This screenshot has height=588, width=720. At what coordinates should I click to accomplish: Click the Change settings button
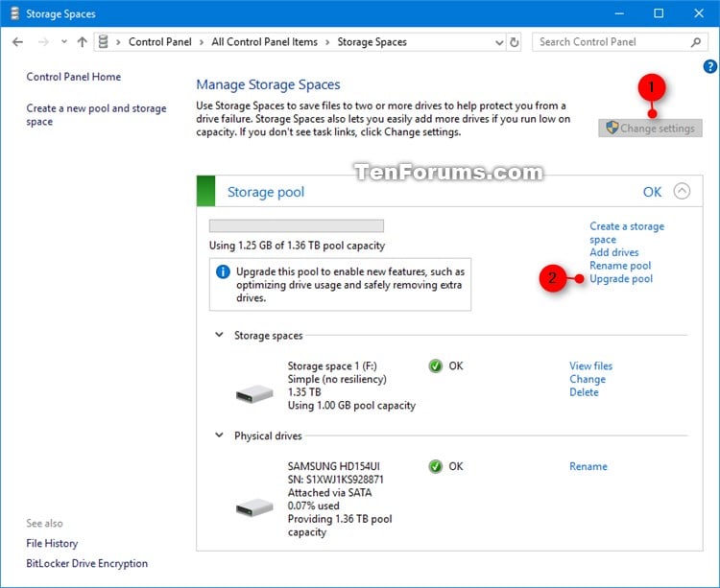(x=650, y=128)
